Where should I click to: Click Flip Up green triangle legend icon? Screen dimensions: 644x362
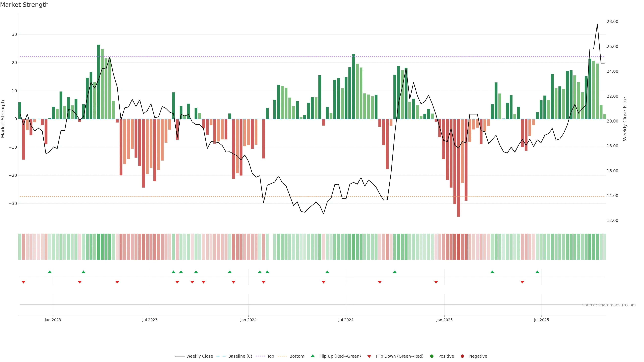[312, 356]
